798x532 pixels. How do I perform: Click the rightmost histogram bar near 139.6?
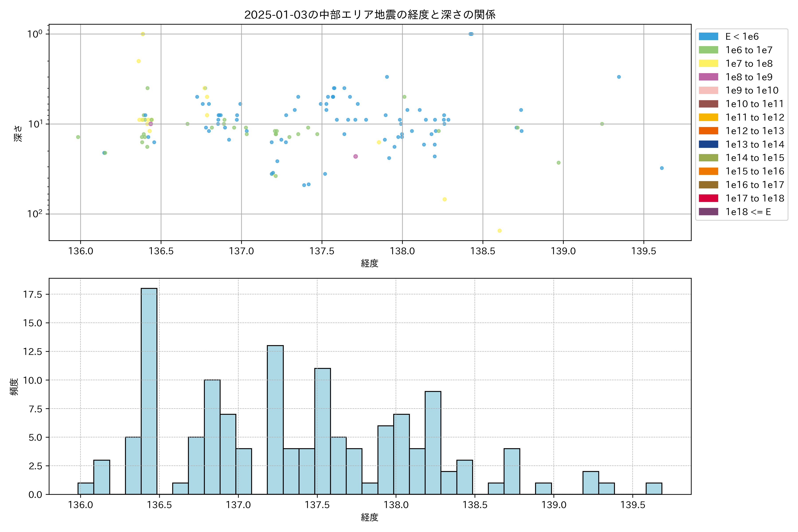[x=654, y=489]
